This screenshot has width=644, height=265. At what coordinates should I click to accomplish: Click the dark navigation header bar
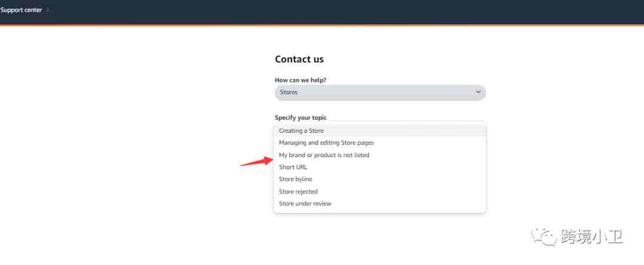(x=322, y=13)
